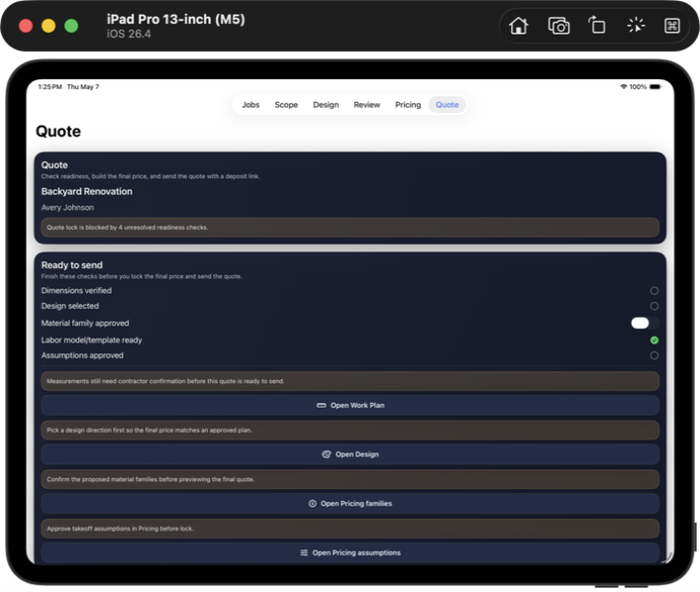Check the Dimensions verified circle
The image size is (700, 592).
coord(654,291)
